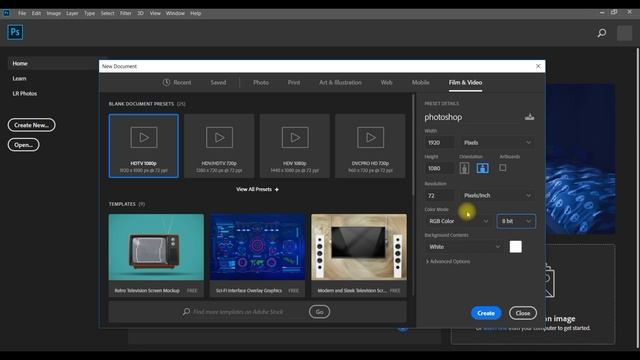Go to LR Photos in the sidebar

tap(24, 93)
